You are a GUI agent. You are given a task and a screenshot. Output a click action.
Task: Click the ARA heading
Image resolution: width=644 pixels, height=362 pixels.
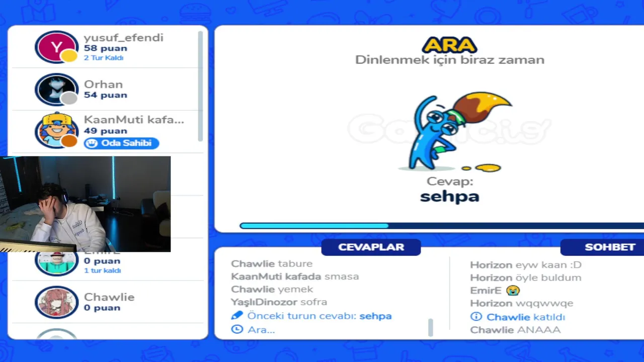point(449,45)
